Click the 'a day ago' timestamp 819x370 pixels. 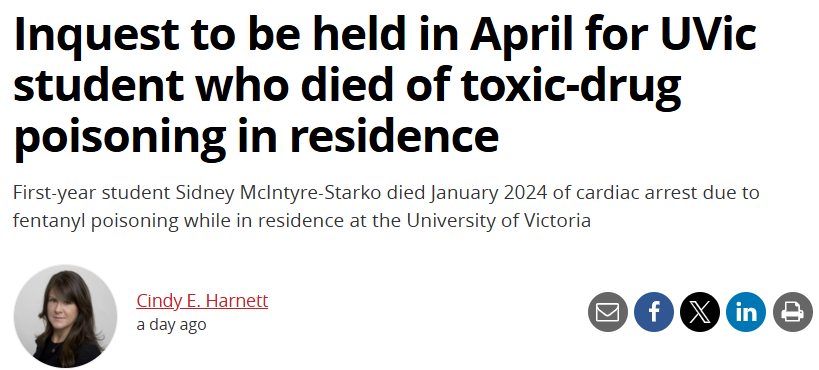coord(171,325)
